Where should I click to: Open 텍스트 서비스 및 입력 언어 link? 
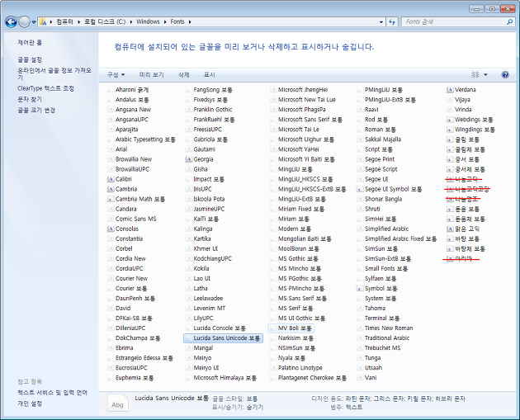click(x=52, y=393)
